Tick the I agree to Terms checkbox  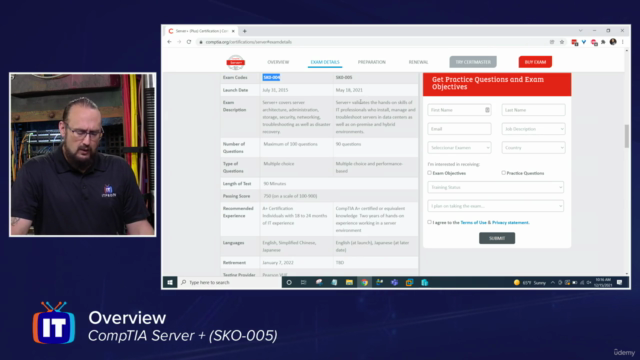pos(429,222)
